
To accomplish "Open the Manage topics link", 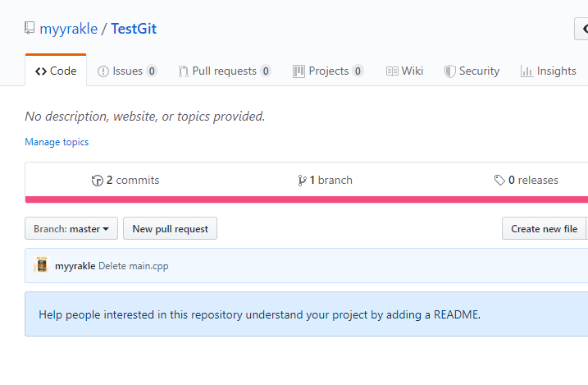I will [x=57, y=142].
